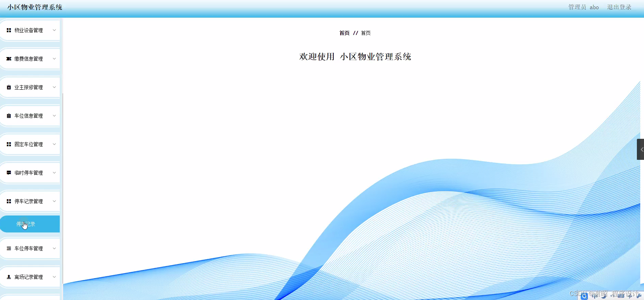
Task: Expand the 物业设备管理 menu chevron
Action: (x=54, y=30)
